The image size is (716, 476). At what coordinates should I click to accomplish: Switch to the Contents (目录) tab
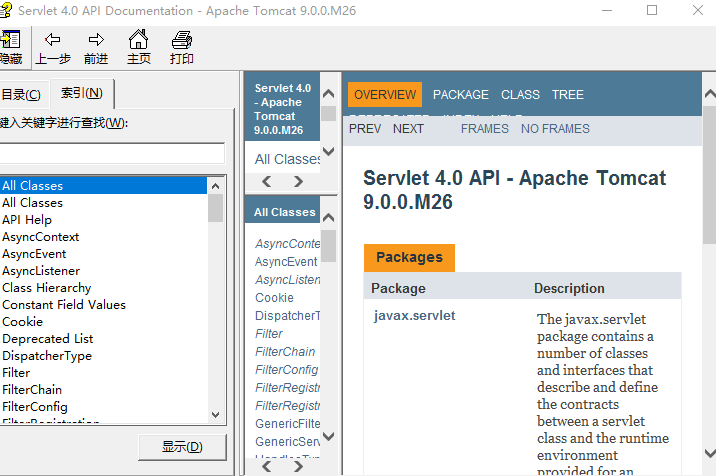coord(20,94)
